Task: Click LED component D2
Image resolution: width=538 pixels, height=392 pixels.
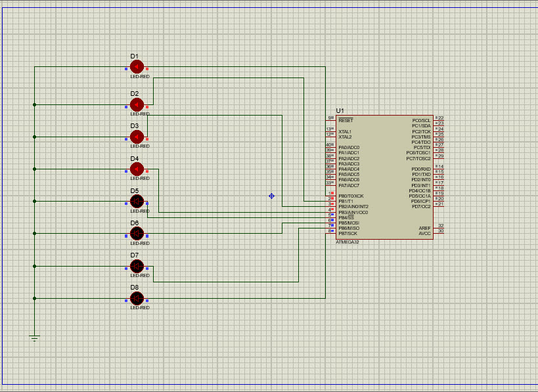Action: coord(137,104)
